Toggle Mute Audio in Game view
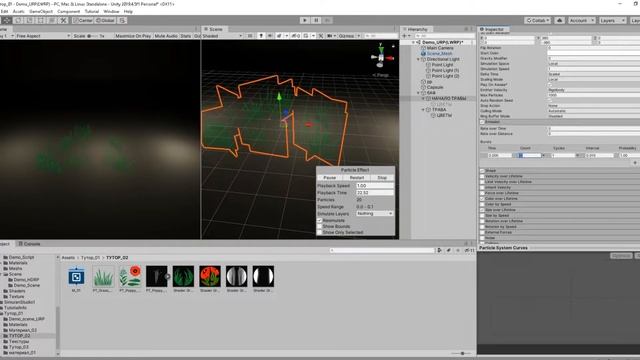The width and height of the screenshot is (640, 360). [x=166, y=36]
